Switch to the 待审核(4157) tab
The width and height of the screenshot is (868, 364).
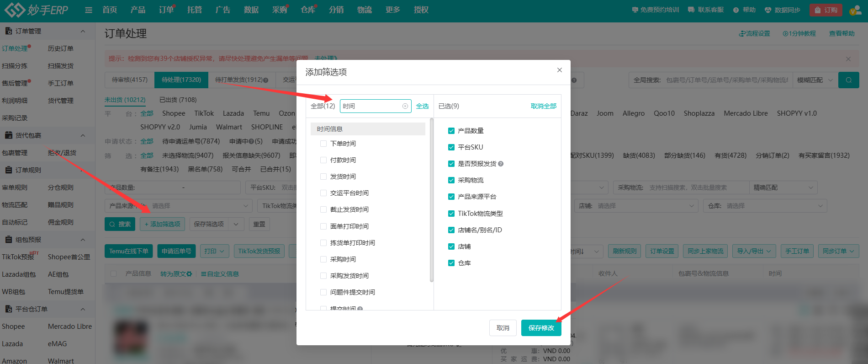tap(130, 80)
